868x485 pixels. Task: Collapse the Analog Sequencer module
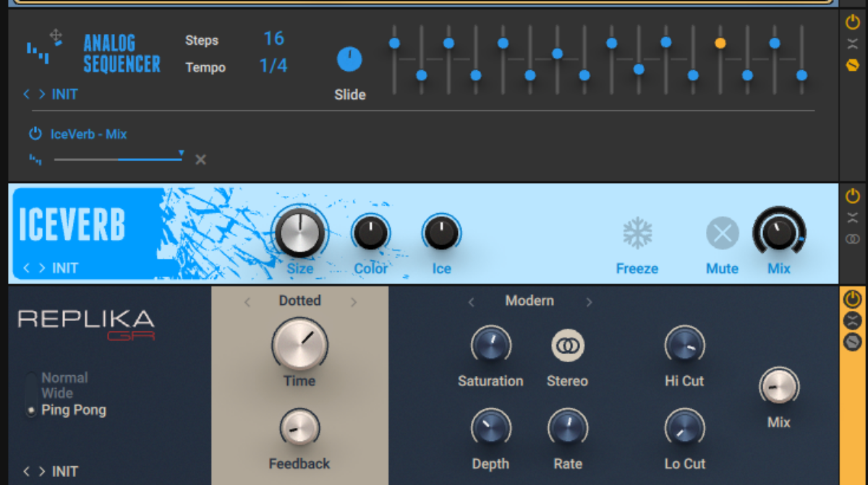853,44
